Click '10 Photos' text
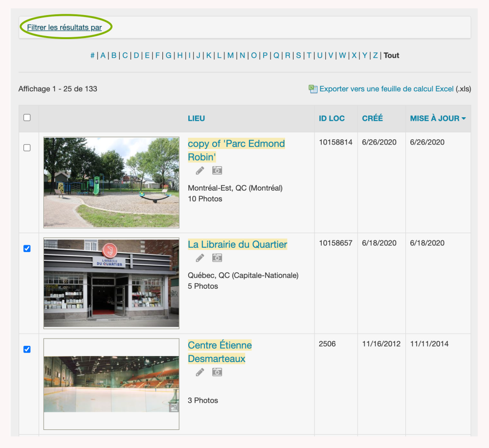This screenshot has height=448, width=489. 205,199
